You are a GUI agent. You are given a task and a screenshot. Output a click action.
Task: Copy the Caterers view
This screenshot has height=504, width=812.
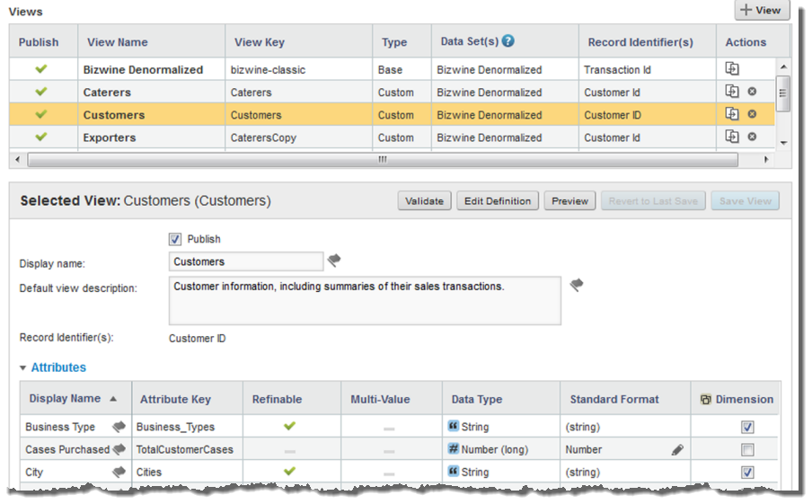[732, 92]
